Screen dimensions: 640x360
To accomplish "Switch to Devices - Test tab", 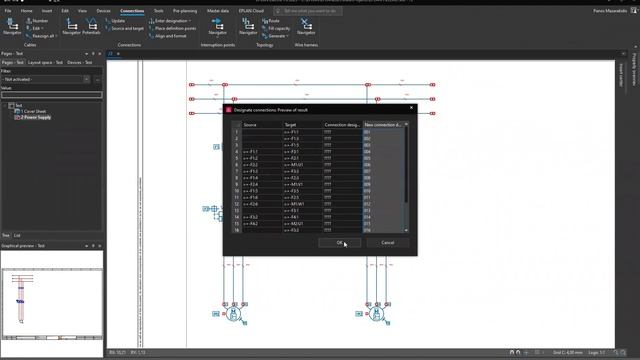I will [80, 62].
